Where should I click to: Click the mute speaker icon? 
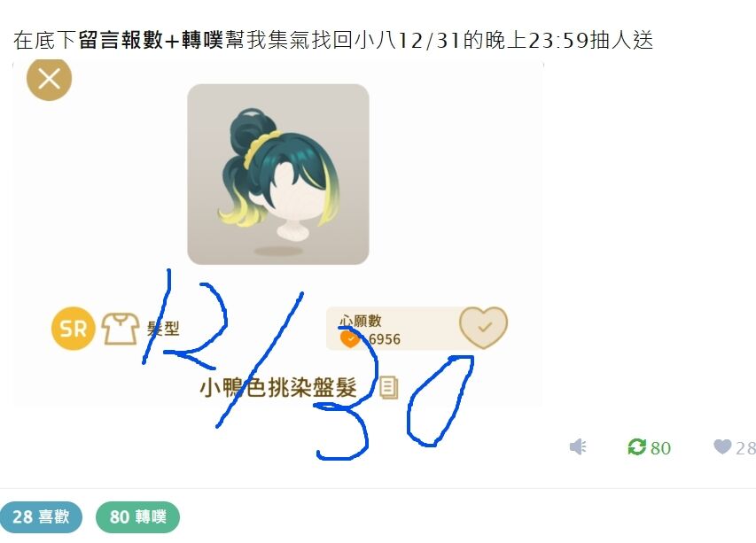click(578, 446)
